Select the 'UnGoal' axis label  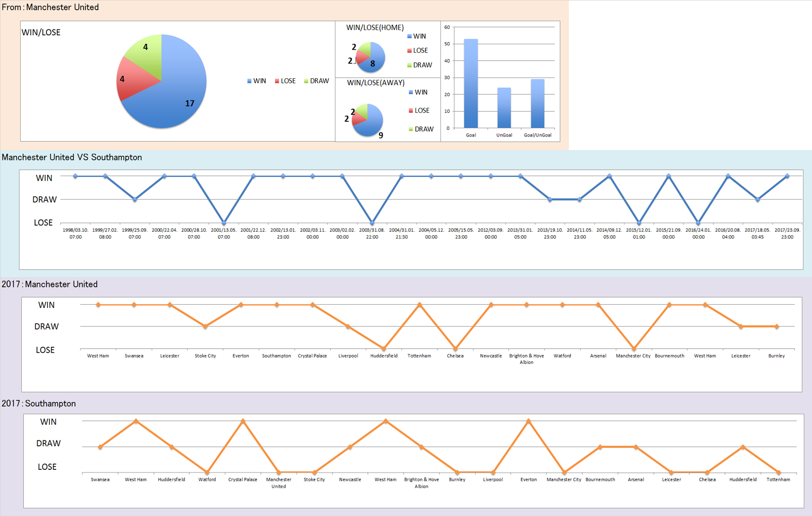tap(504, 135)
